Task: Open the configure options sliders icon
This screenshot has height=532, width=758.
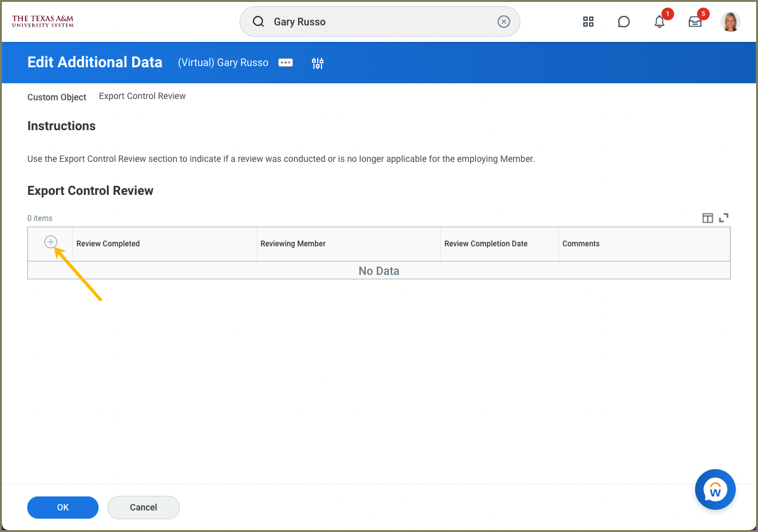Action: (x=318, y=63)
